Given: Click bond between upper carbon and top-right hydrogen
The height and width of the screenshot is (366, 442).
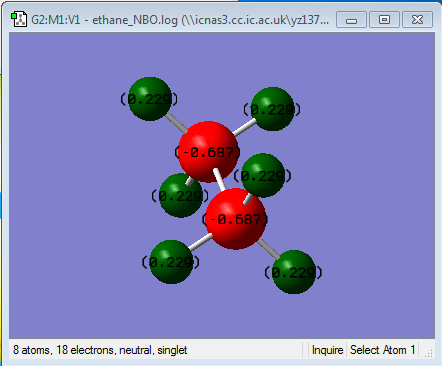Looking at the screenshot, I should click(x=244, y=127).
